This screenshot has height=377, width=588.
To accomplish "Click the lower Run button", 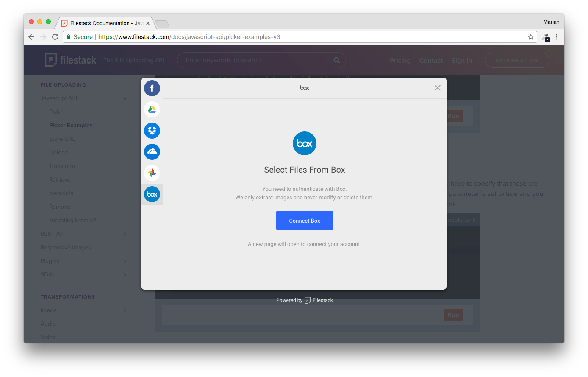I will click(x=453, y=315).
